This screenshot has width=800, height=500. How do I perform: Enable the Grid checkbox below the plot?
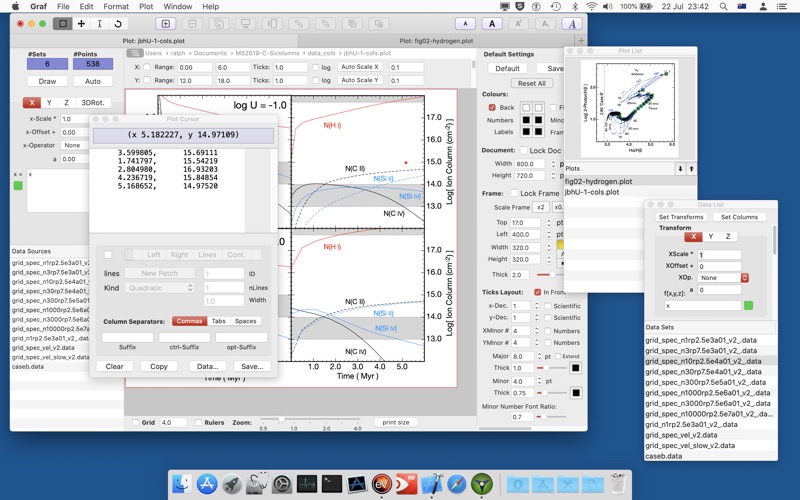(136, 423)
